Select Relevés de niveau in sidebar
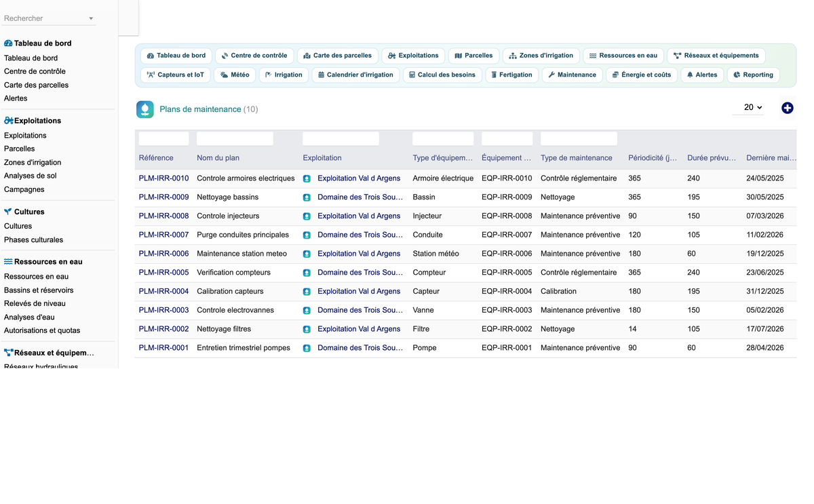 35,304
